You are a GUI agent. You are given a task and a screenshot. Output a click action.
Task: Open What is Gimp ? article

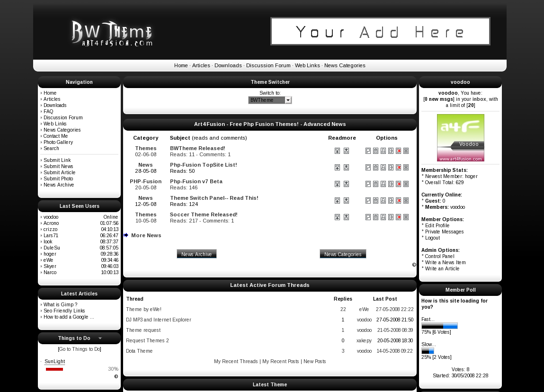[61, 304]
